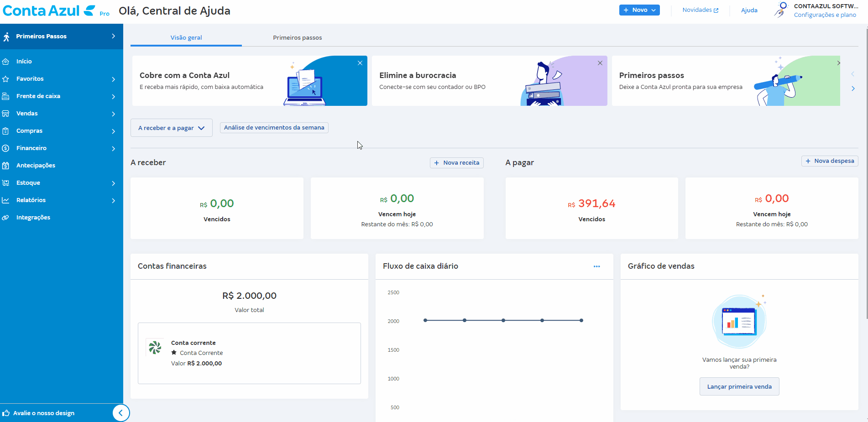Viewport: 868px width, 422px height.
Task: Click the Favoritos star icon
Action: [6, 79]
